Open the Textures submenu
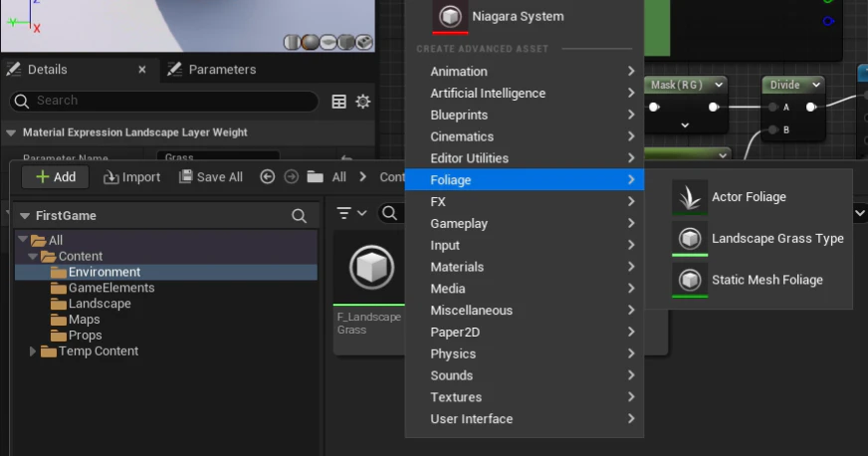868x456 pixels. pos(525,397)
